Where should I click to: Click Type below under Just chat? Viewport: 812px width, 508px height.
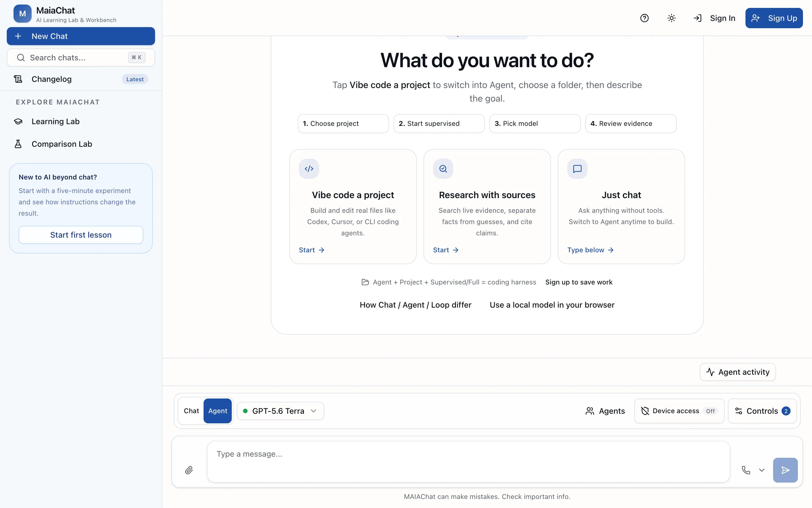click(590, 250)
